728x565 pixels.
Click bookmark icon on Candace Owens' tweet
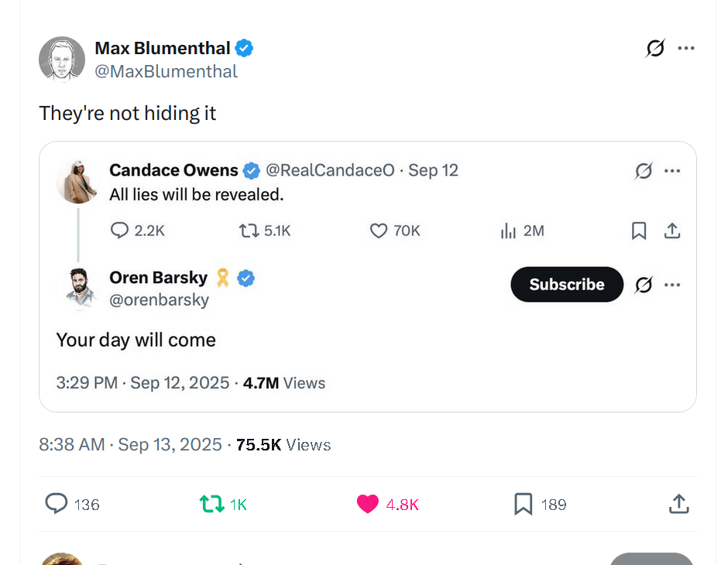[639, 231]
